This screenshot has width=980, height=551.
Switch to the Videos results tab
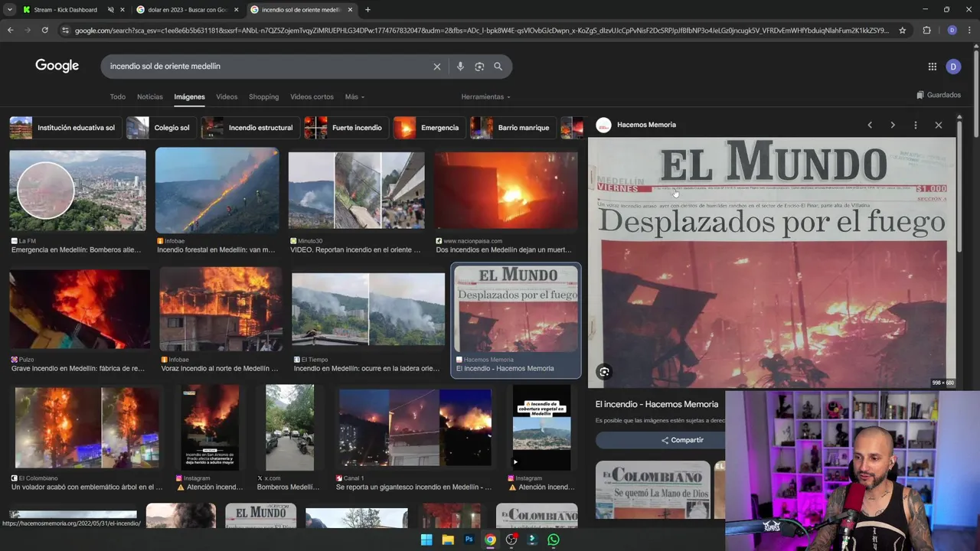click(x=227, y=97)
